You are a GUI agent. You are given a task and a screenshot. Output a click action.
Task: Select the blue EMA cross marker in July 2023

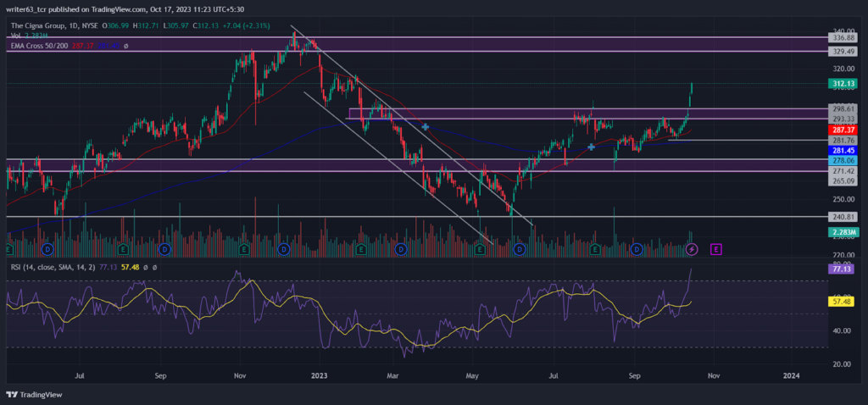point(591,147)
